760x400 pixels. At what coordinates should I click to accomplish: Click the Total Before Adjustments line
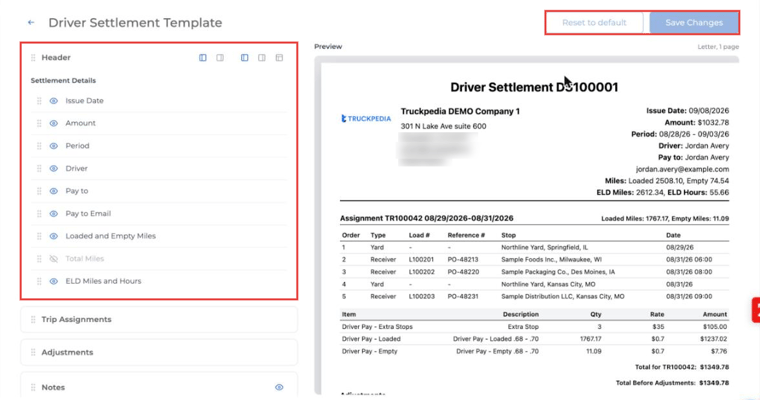[672, 383]
